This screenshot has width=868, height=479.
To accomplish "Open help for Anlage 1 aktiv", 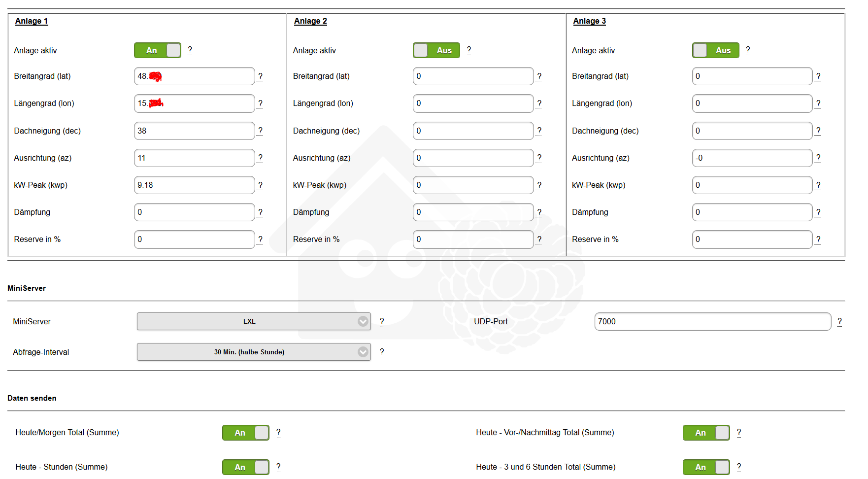I will 190,50.
